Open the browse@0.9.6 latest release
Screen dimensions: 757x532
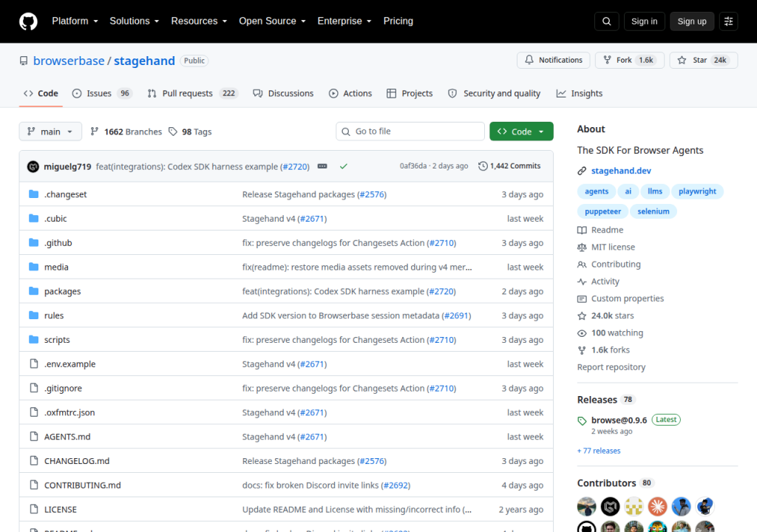(619, 420)
